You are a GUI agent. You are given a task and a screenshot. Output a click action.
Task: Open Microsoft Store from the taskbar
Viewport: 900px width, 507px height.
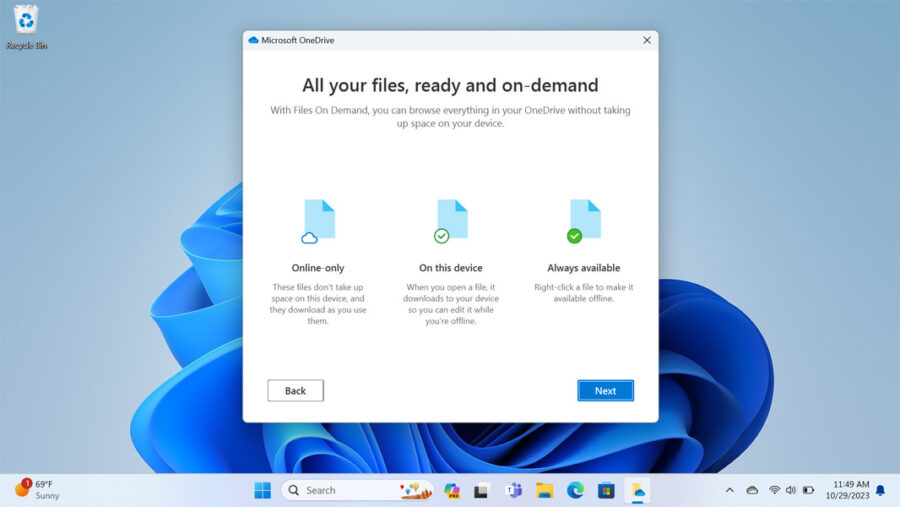pyautogui.click(x=606, y=490)
